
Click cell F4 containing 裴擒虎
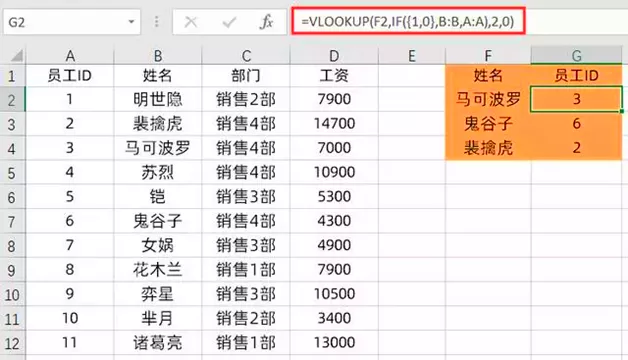[x=488, y=148]
